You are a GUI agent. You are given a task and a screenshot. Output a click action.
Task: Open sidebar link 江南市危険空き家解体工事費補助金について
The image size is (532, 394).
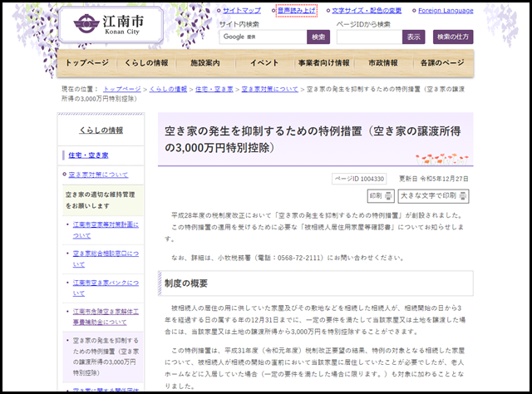tap(106, 317)
